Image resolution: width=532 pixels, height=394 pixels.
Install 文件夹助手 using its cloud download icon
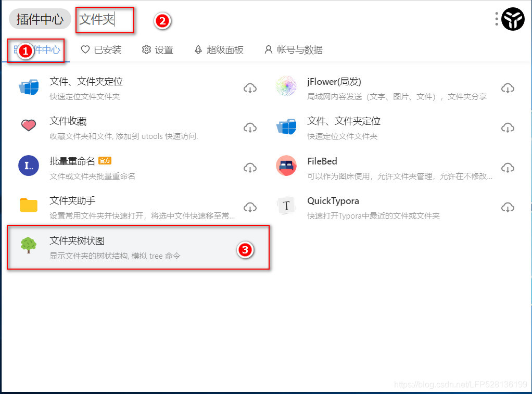[x=250, y=207]
